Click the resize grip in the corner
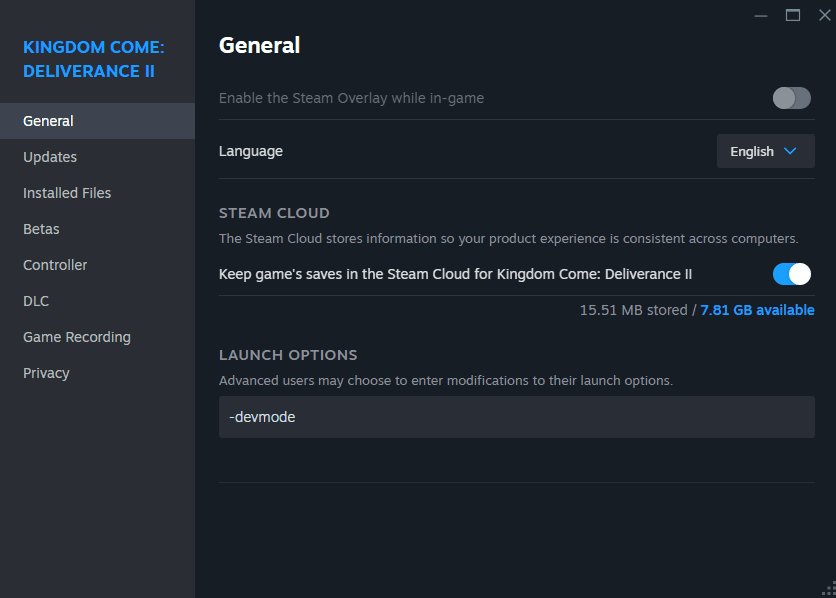 coord(827,589)
